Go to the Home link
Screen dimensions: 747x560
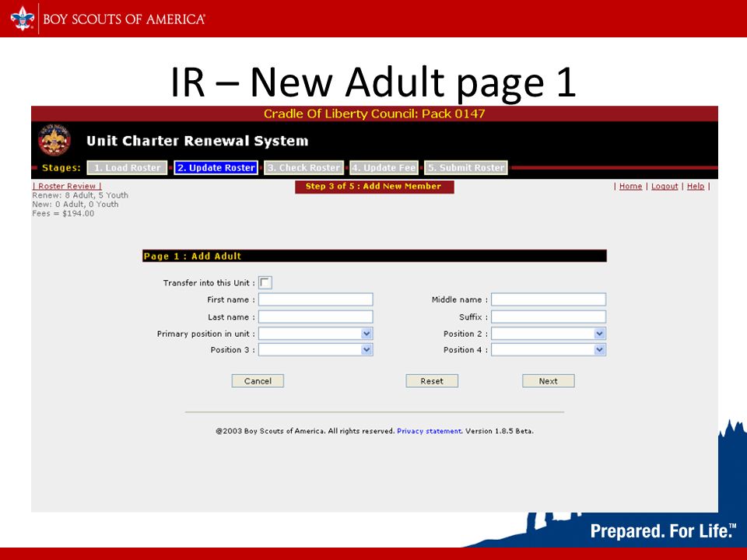(x=631, y=186)
